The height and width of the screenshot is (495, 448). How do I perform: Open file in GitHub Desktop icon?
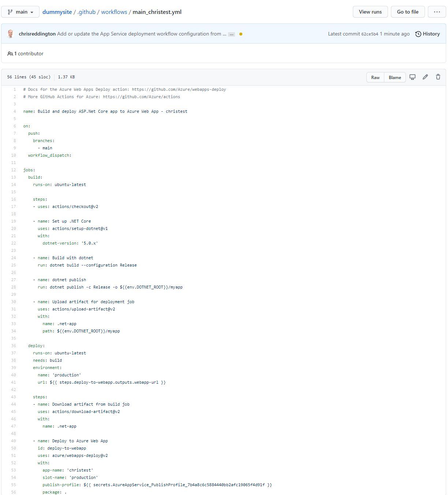click(412, 77)
